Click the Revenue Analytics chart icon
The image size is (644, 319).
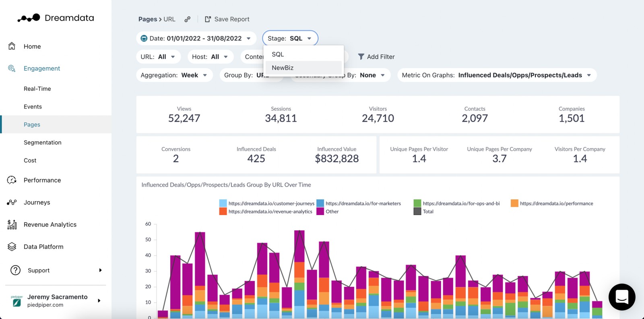click(x=12, y=224)
